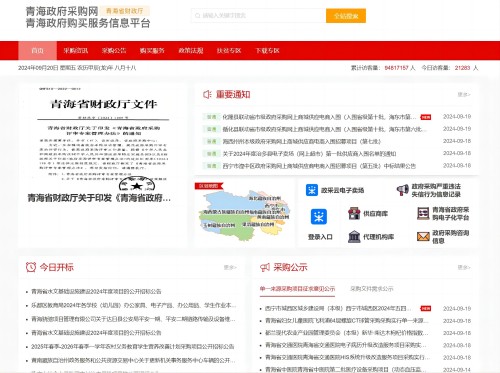Focus the keyword search input field

[x=259, y=16]
